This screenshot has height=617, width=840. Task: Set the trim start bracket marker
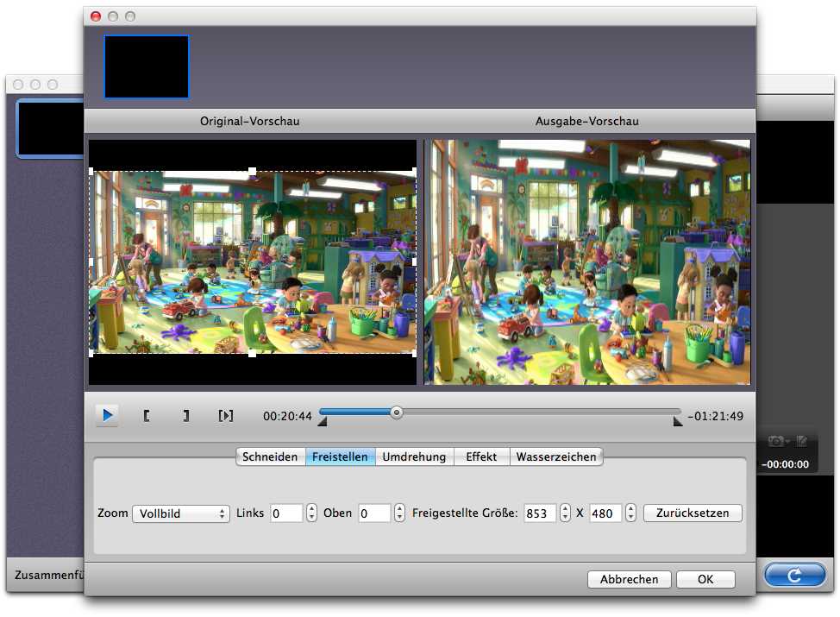(147, 416)
